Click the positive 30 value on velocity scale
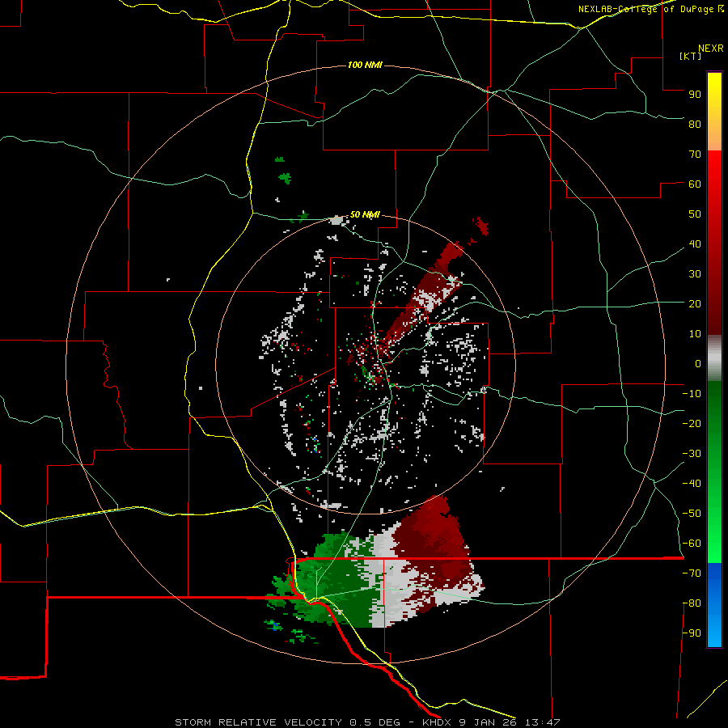 coord(695,274)
